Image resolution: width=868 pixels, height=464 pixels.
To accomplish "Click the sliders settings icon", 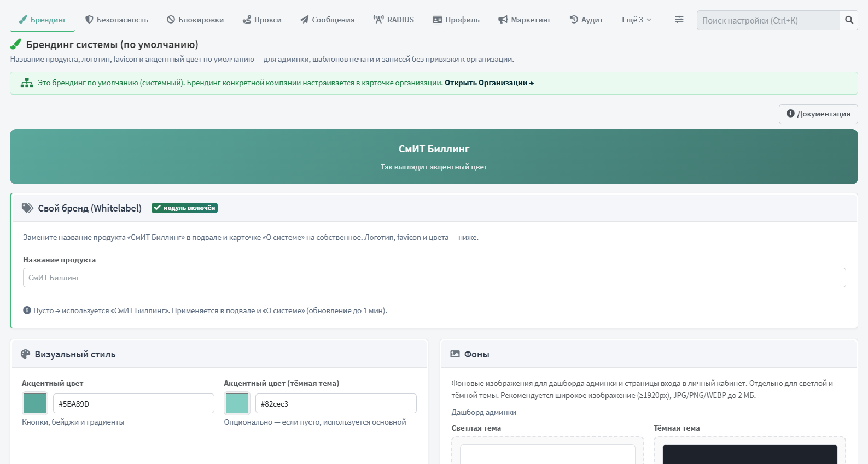I will coord(679,20).
